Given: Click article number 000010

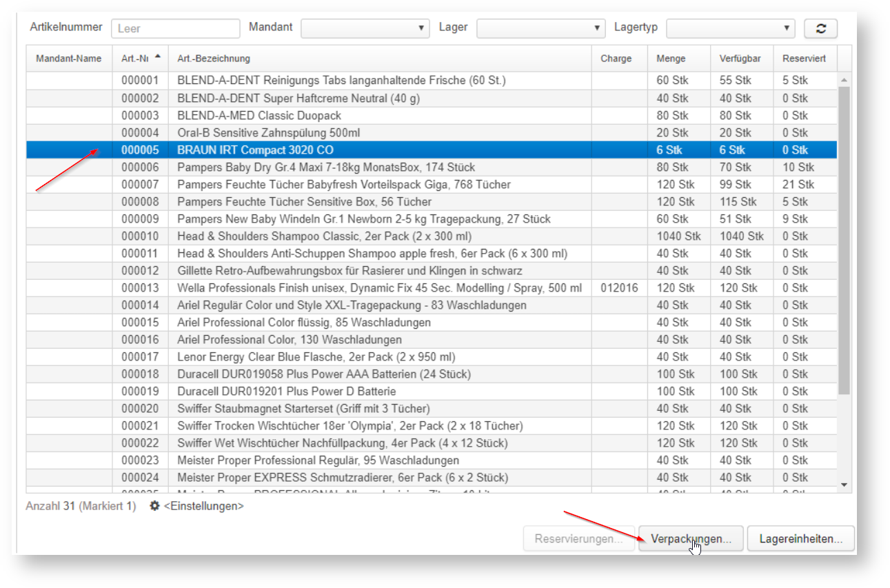Looking at the screenshot, I should 140,236.
